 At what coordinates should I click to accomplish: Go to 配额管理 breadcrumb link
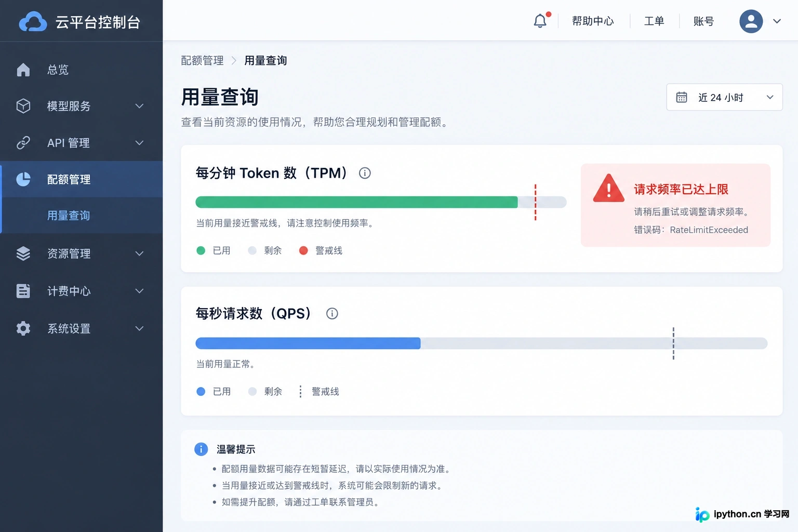pos(202,61)
